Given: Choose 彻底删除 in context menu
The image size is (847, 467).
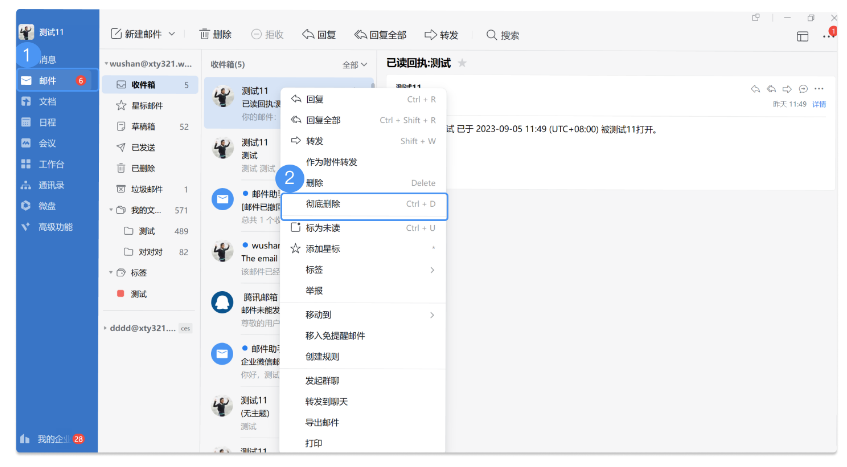Looking at the screenshot, I should 364,204.
